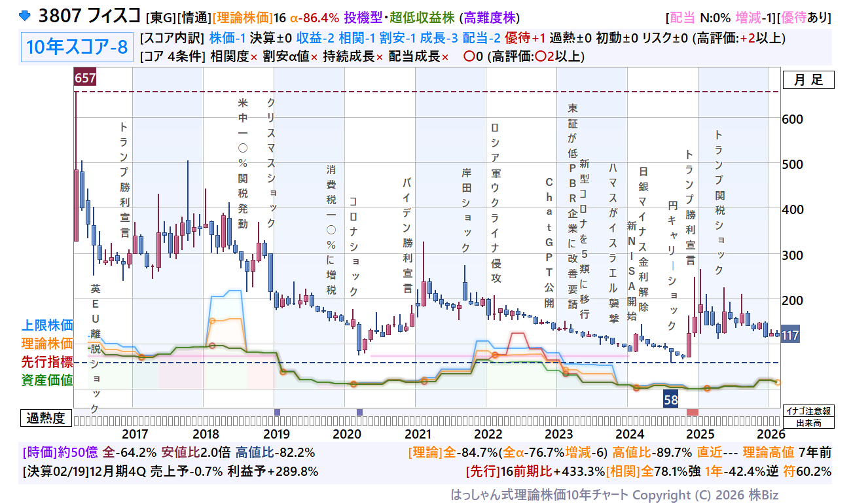Click the purple overheat square after 2020

[359, 412]
